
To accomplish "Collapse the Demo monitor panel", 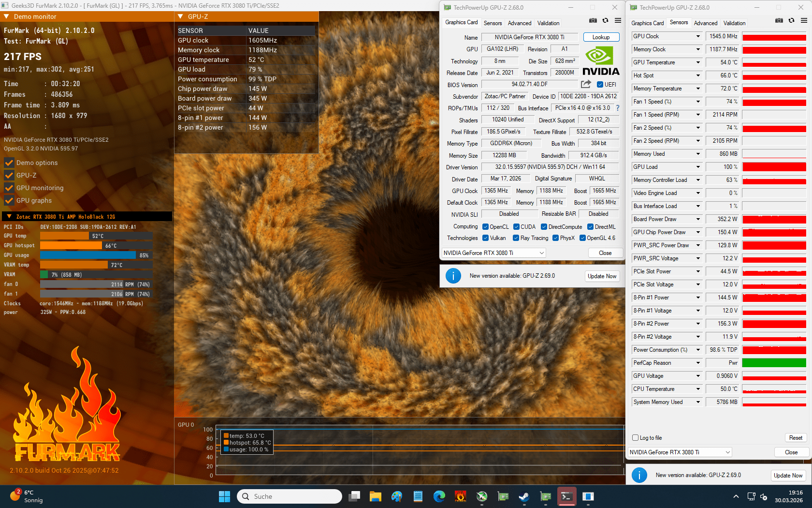I will (7, 16).
